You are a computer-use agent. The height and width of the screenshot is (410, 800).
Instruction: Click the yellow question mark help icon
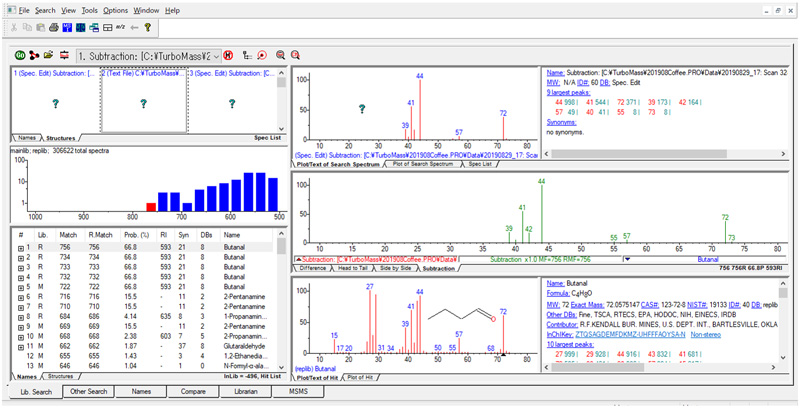click(147, 28)
